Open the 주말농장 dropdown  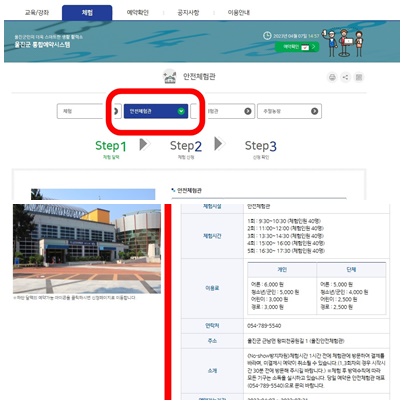289,111
